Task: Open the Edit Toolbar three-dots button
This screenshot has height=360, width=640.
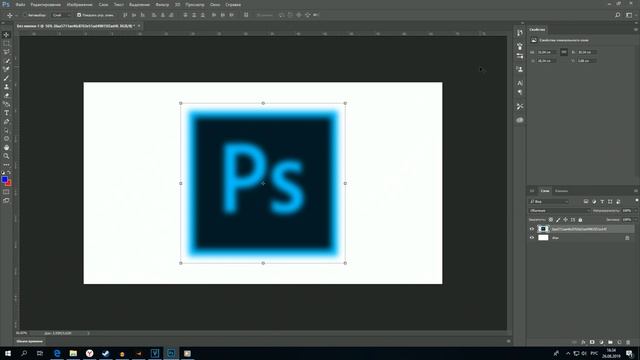Action: [7, 165]
